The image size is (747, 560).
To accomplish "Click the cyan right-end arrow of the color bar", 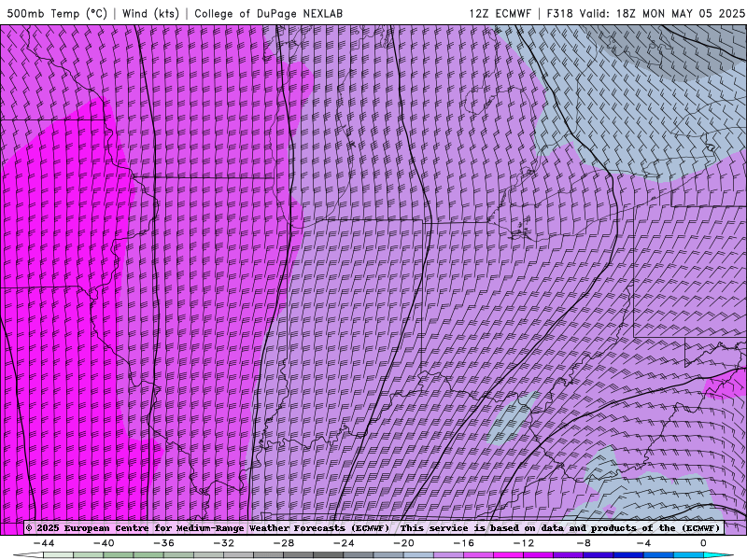I will 718,555.
